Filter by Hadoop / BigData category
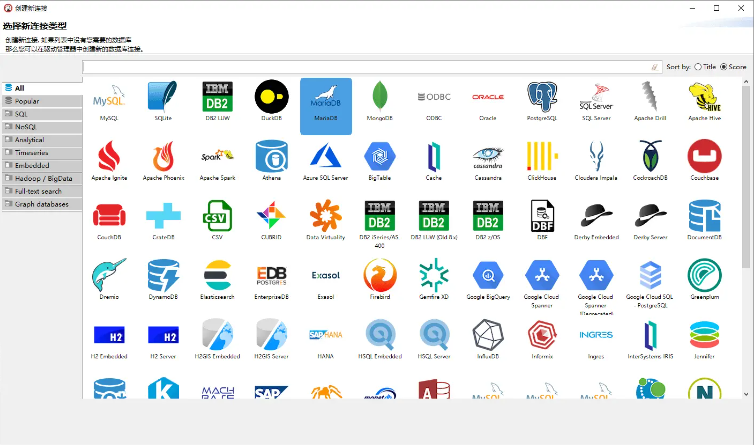Viewport: 755px width, 445px height. [x=42, y=178]
